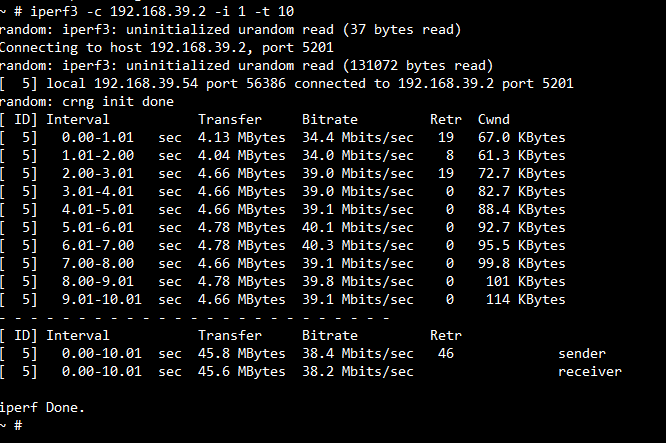This screenshot has width=666, height=443.
Task: Click the shell prompt on the last line
Action: [x=12, y=425]
